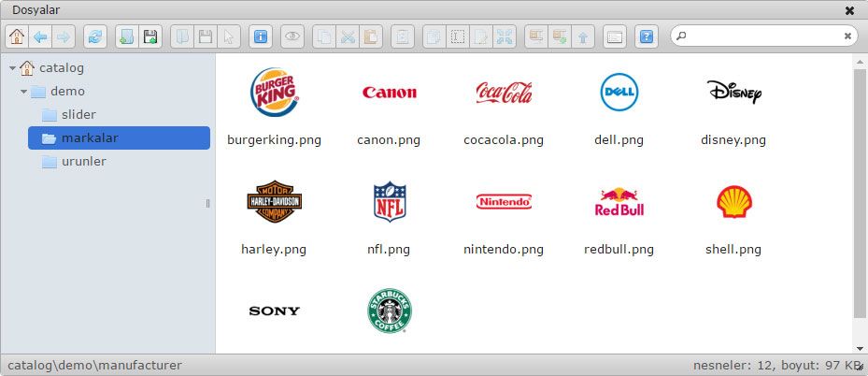Click the resize image icon with four arrows

click(x=505, y=37)
